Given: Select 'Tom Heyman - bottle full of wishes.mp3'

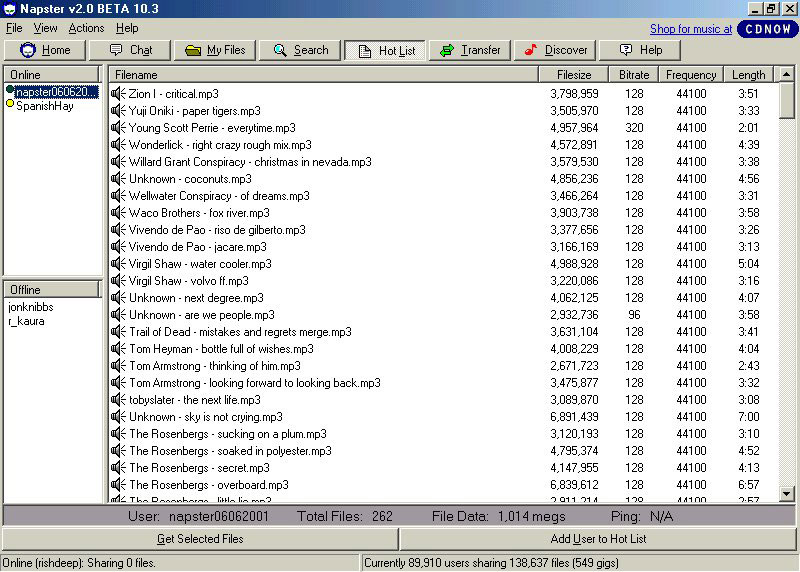Looking at the screenshot, I should [444, 349].
